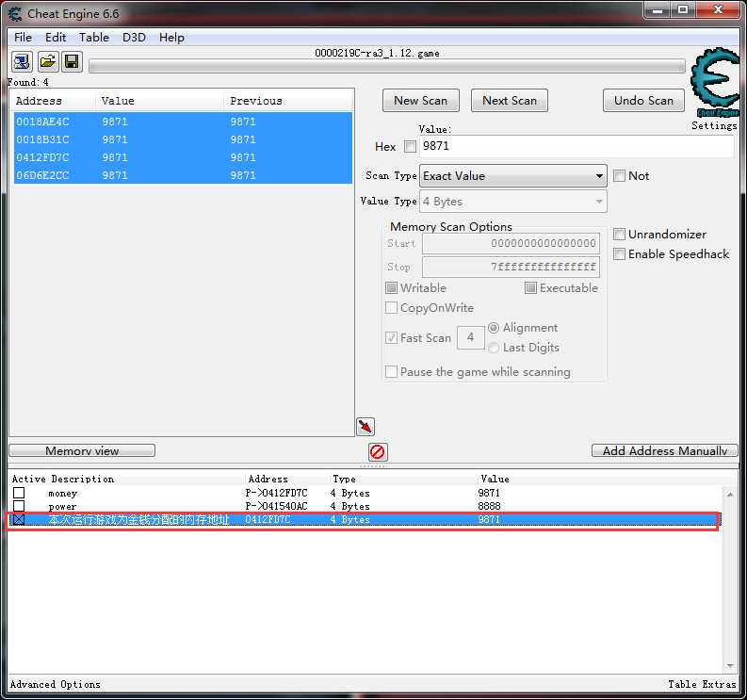The height and width of the screenshot is (700, 747).
Task: Click the Undo Scan button
Action: click(x=643, y=101)
